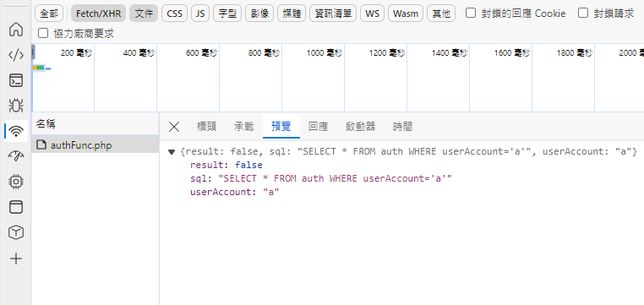Toggle the 文件 filter
Image resolution: width=644 pixels, height=305 pixels.
144,14
